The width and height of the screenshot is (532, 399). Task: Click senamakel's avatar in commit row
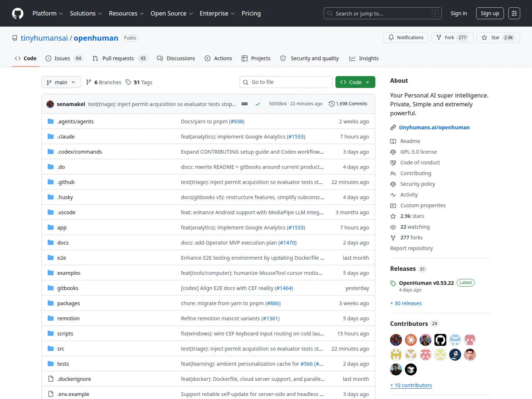50,104
